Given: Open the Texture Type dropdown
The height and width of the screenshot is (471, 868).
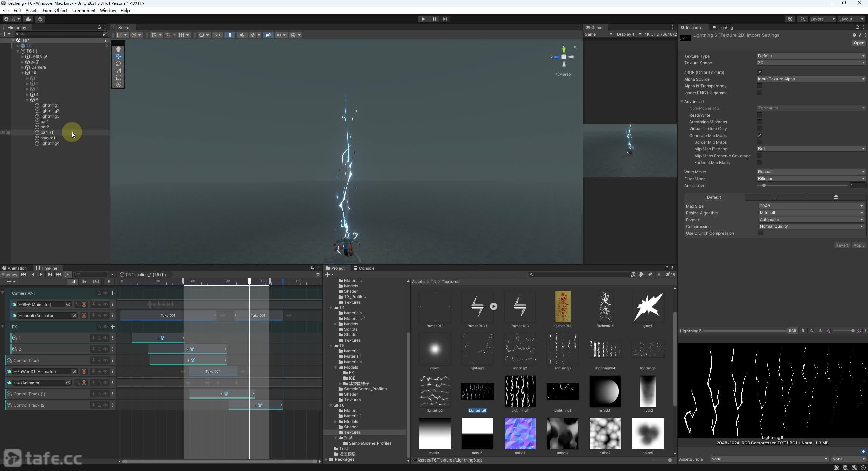Looking at the screenshot, I should click(x=811, y=56).
